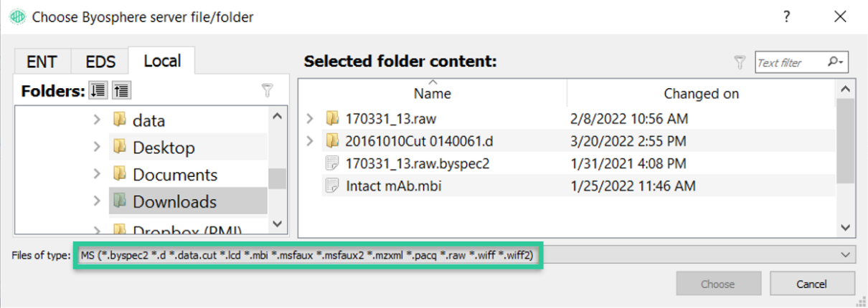Expand the 170331_13.raw folder row
The image size is (868, 308).
click(310, 117)
